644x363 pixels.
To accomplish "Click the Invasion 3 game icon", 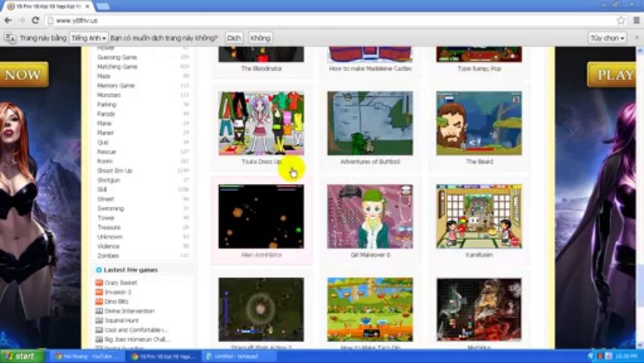I will (99, 292).
